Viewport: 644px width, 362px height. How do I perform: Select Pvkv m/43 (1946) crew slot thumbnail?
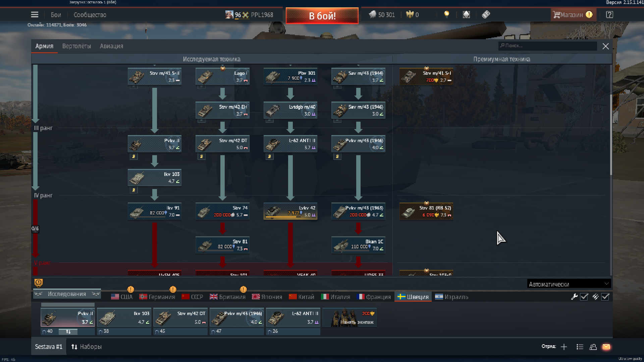[x=237, y=317]
